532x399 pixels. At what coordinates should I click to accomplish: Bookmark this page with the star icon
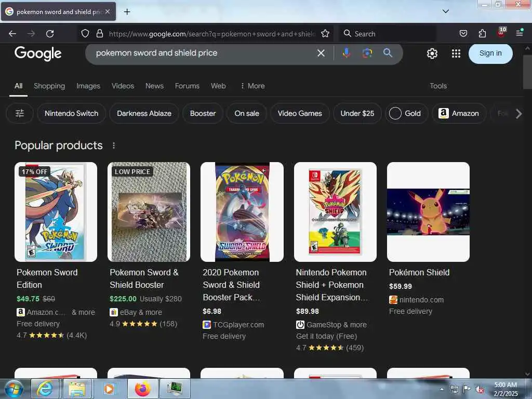click(325, 33)
